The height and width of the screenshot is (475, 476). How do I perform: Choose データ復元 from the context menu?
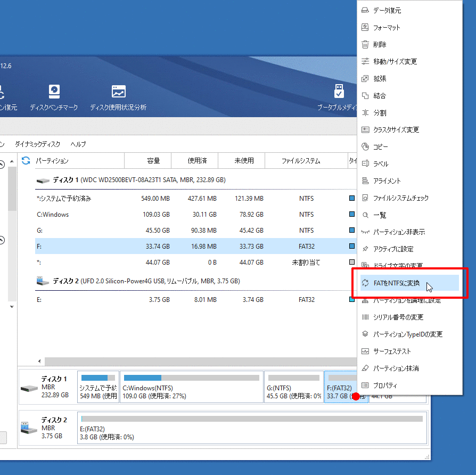click(387, 11)
